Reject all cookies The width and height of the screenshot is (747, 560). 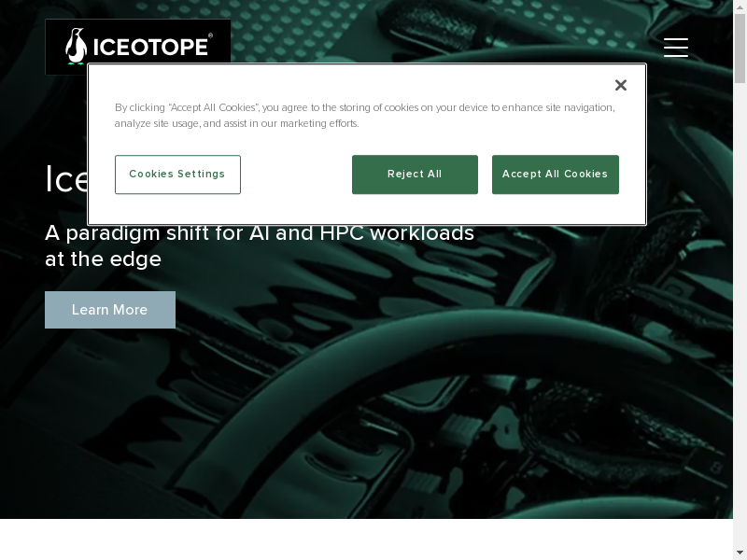click(x=415, y=175)
